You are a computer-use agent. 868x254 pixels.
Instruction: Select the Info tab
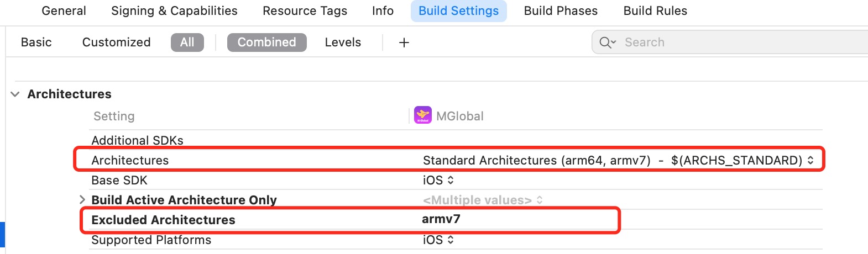(383, 11)
